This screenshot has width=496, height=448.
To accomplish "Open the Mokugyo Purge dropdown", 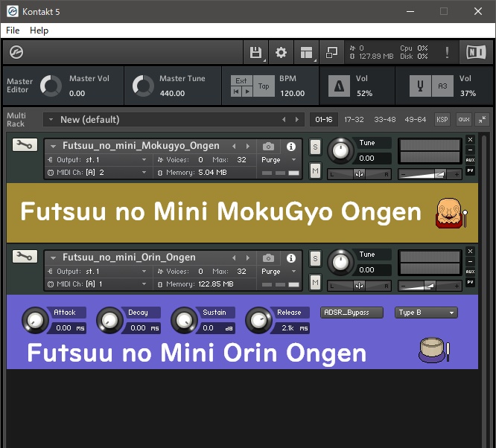I will tap(279, 160).
